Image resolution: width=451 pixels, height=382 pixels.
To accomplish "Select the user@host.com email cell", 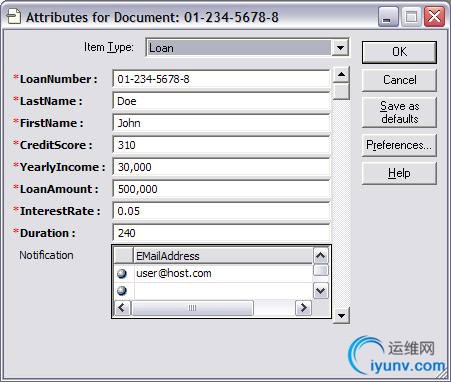I will coord(223,274).
